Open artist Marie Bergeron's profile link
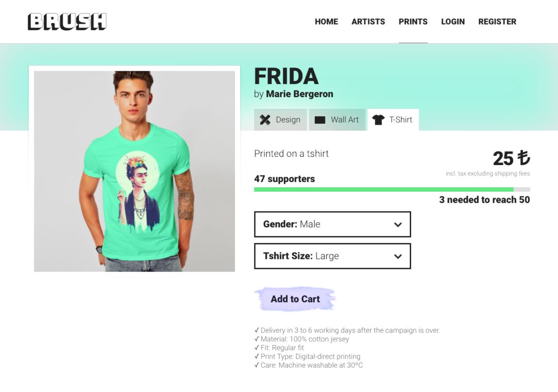The width and height of the screenshot is (558, 392). pyautogui.click(x=300, y=94)
